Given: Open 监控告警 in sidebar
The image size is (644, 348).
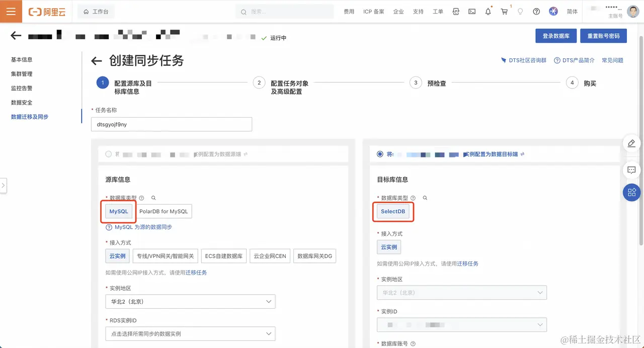Looking at the screenshot, I should (22, 88).
